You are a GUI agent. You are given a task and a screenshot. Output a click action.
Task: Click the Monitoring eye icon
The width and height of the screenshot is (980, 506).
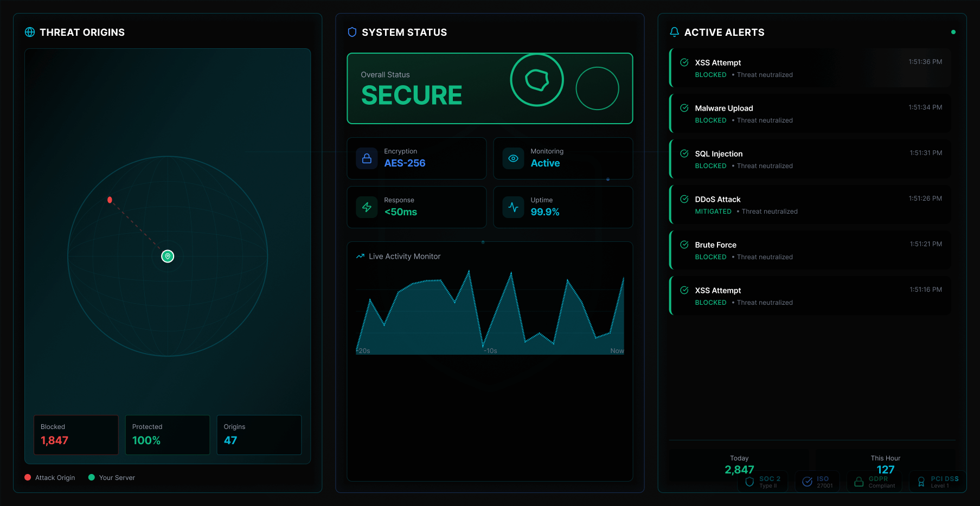[513, 158]
